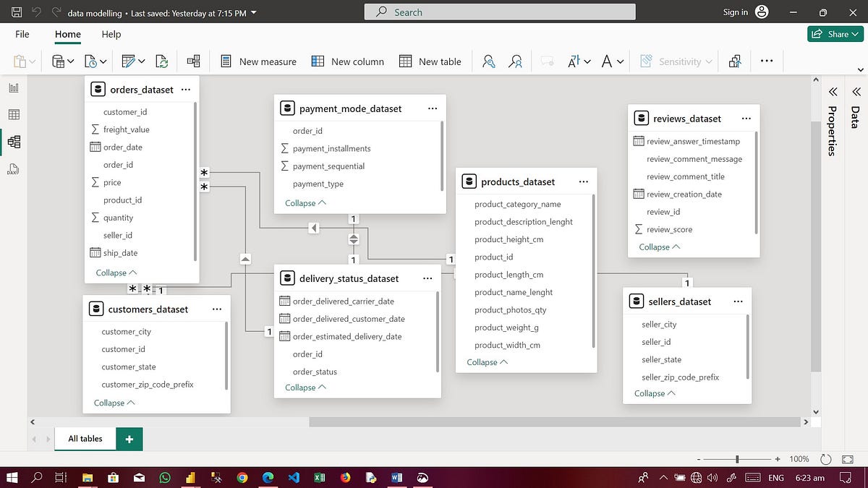The height and width of the screenshot is (488, 868).
Task: Click the New measure button
Action: tap(258, 61)
